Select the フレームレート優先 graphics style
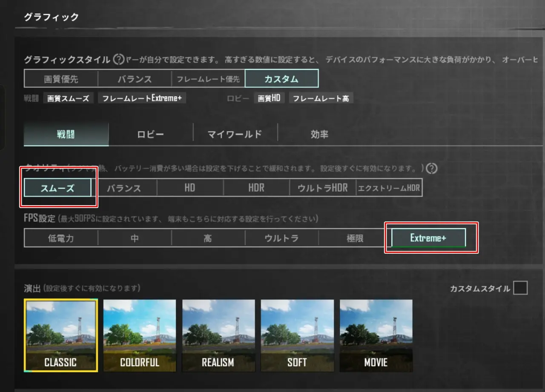Image resolution: width=545 pixels, height=392 pixels. [x=208, y=79]
